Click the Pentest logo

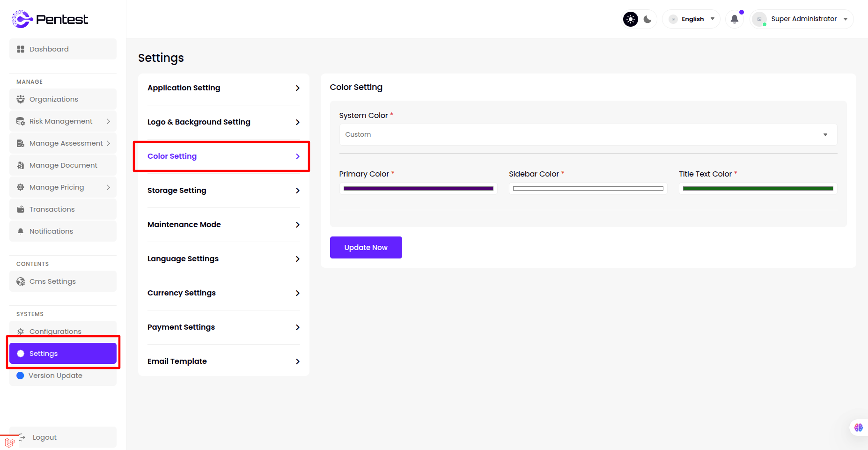[50, 19]
